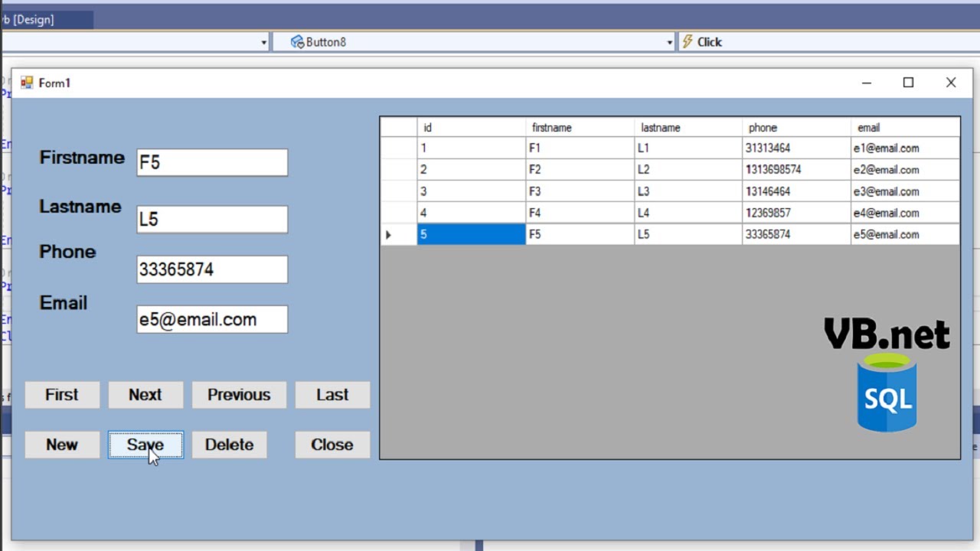The height and width of the screenshot is (551, 980).
Task: Sort grid by the firstname column header
Action: click(580, 128)
